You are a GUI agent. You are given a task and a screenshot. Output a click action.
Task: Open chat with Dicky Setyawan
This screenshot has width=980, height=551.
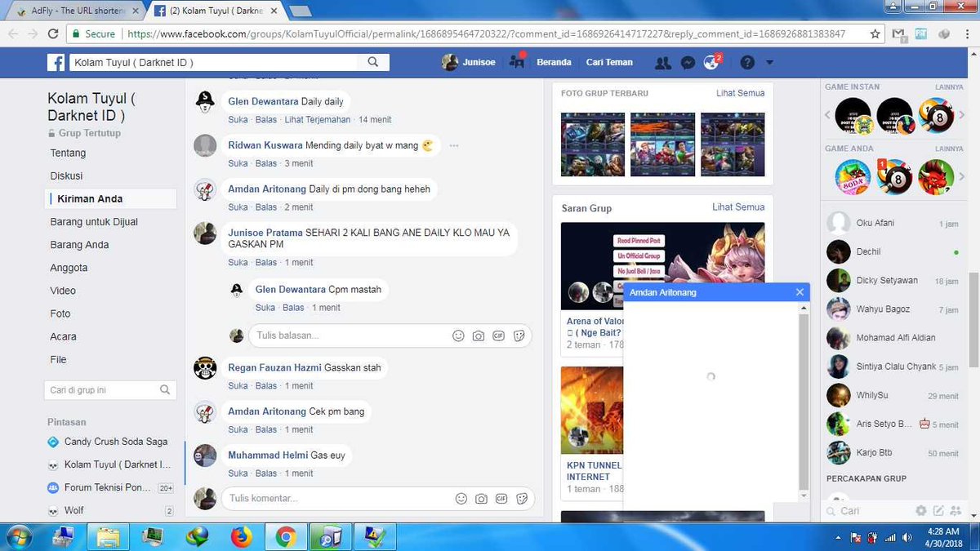[x=893, y=280]
